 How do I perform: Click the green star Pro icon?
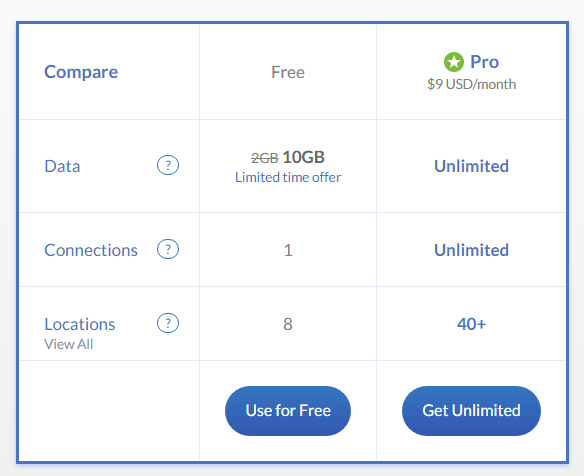[x=454, y=62]
